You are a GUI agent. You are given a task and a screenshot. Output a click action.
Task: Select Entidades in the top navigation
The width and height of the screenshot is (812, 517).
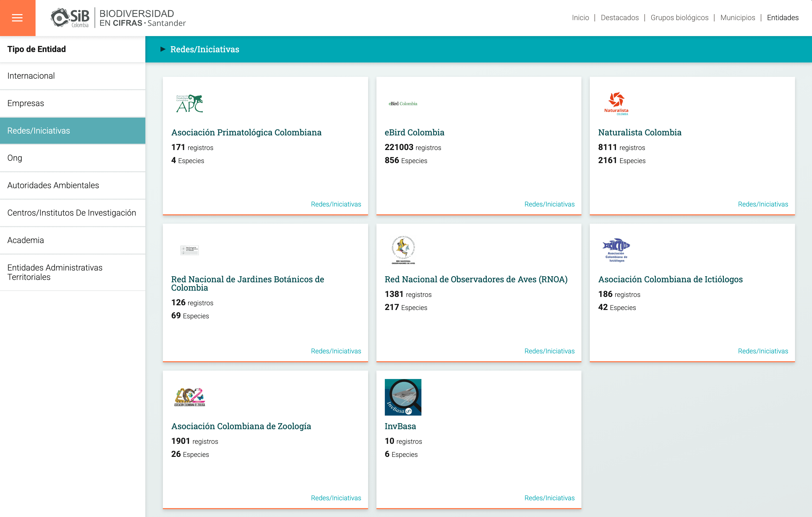coord(783,18)
